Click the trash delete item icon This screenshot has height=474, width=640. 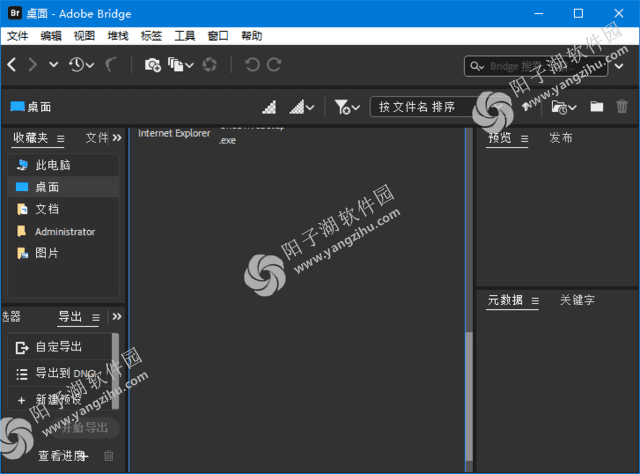(622, 107)
